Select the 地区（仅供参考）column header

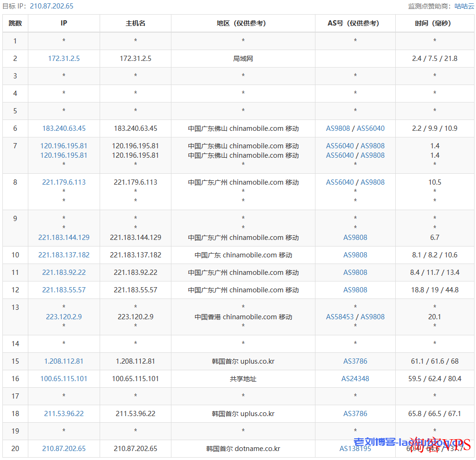coord(243,23)
